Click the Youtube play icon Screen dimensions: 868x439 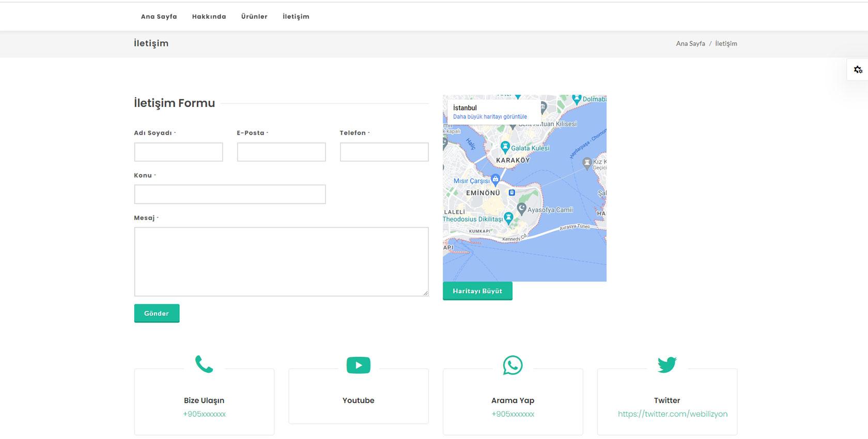point(359,365)
